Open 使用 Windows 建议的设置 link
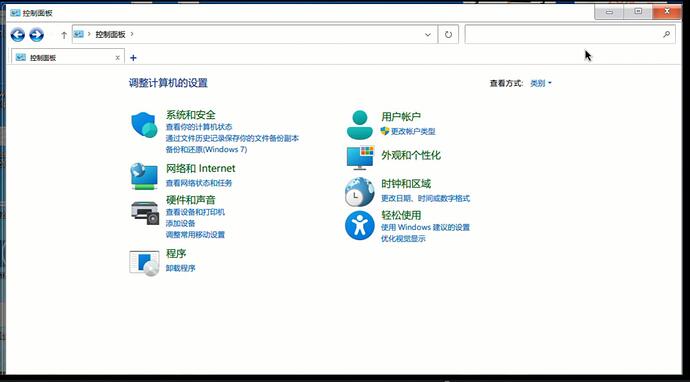690x382 pixels. click(x=426, y=228)
